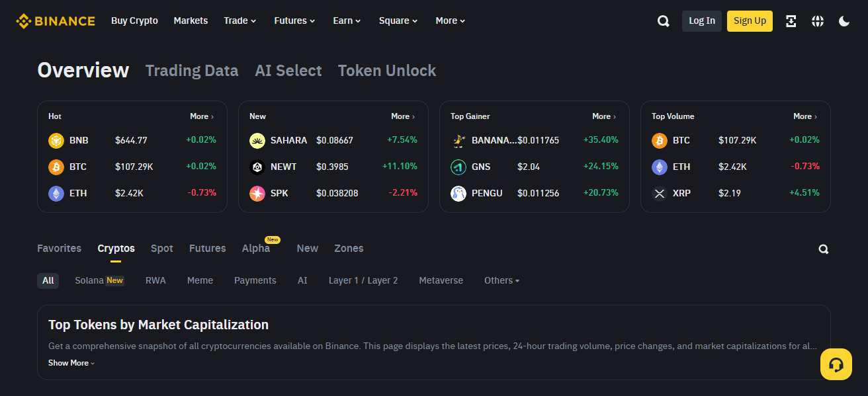Switch to the Trading Data tab

point(192,71)
